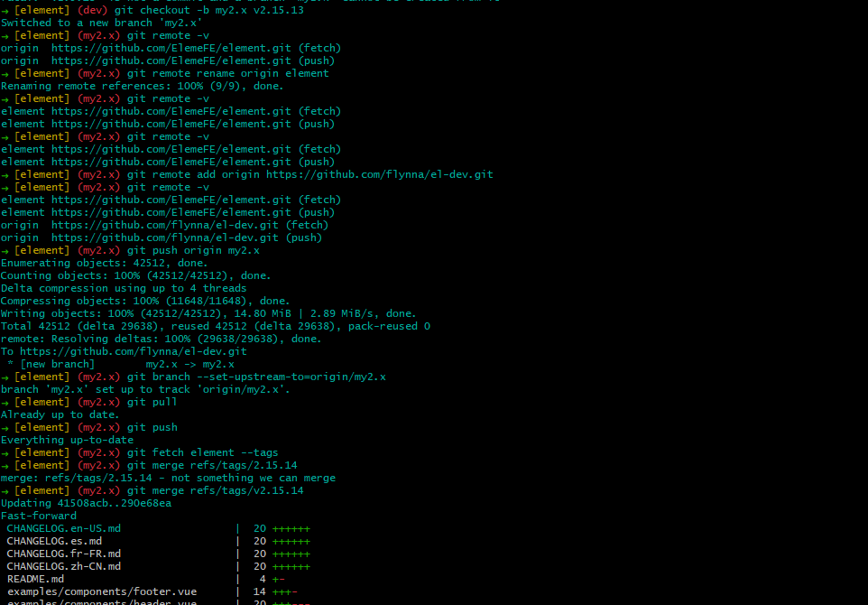Click 'origin https://github.com/ElemeFE/element.git (fetch)' line
The height and width of the screenshot is (605, 868).
tap(171, 48)
